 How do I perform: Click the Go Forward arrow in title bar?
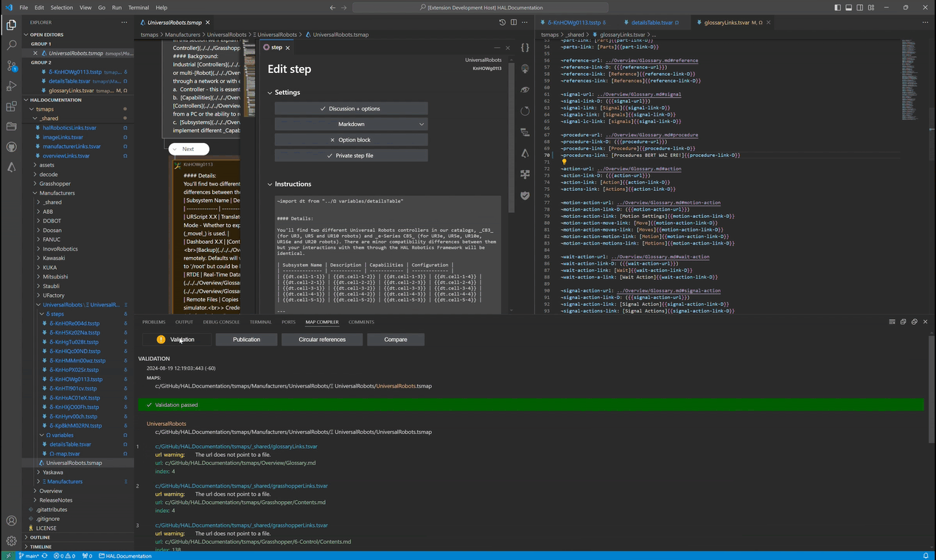(344, 7)
